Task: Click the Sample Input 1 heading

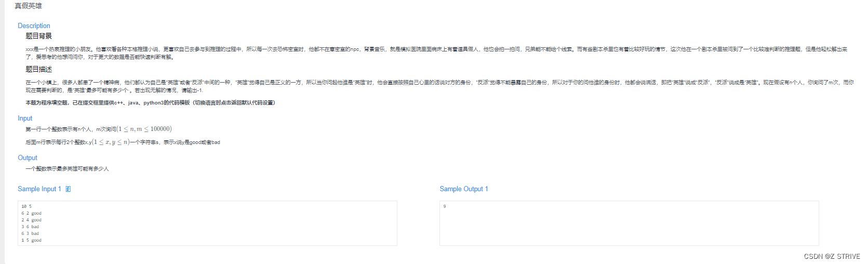Action: (x=39, y=189)
